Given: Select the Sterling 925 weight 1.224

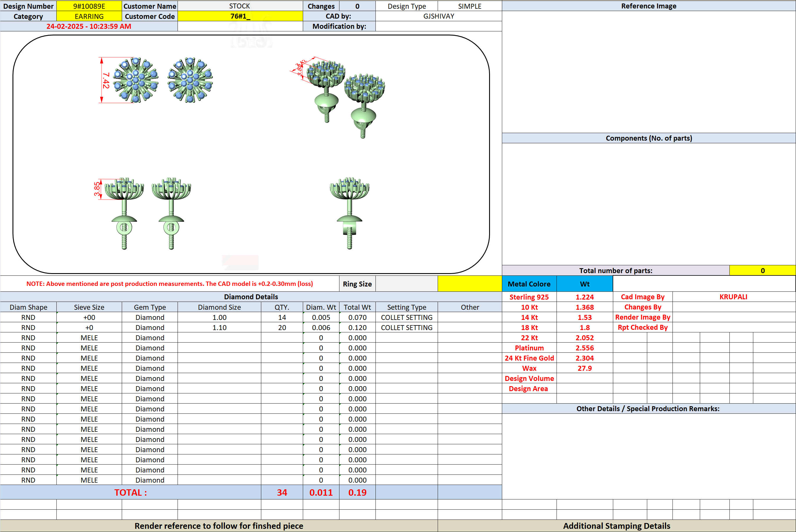Looking at the screenshot, I should click(x=585, y=297).
